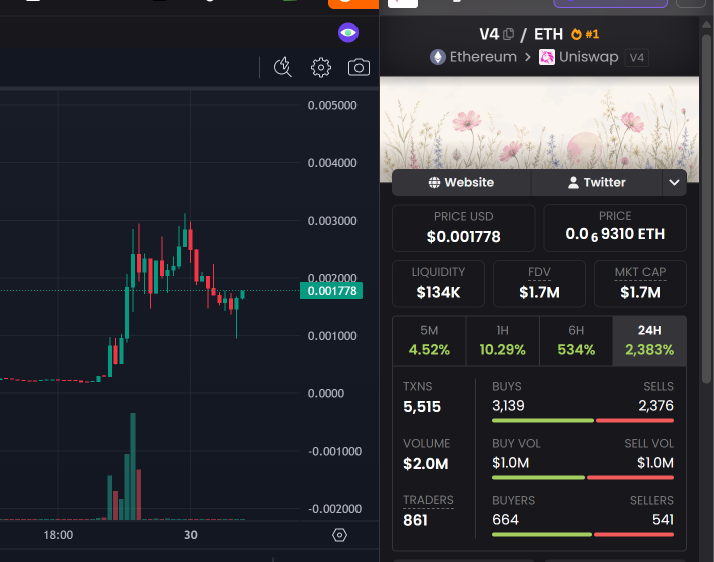Select the 24H timeframe tab

649,341
